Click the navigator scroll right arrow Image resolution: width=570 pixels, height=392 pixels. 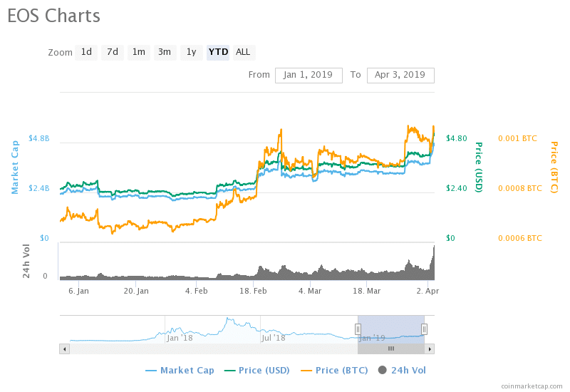click(430, 349)
